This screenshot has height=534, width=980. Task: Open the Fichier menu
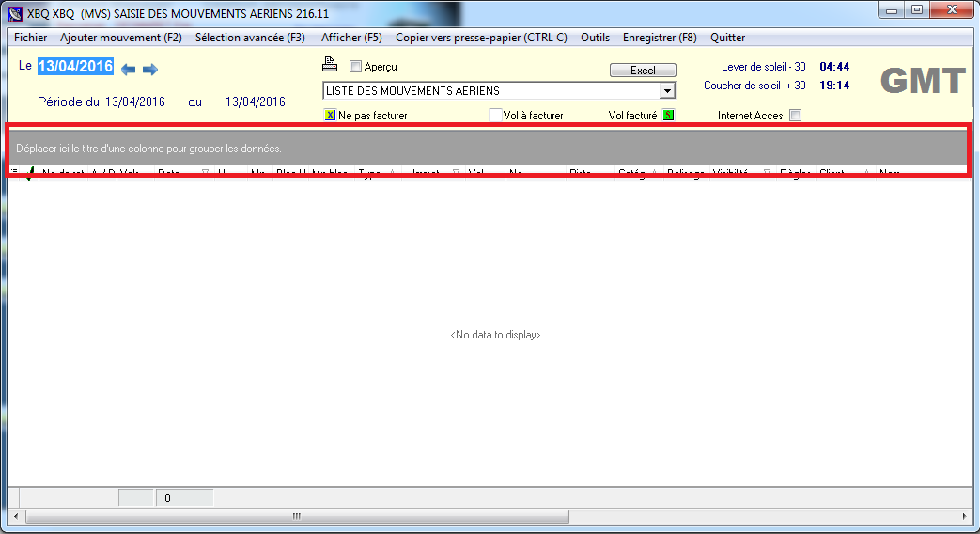coord(31,38)
